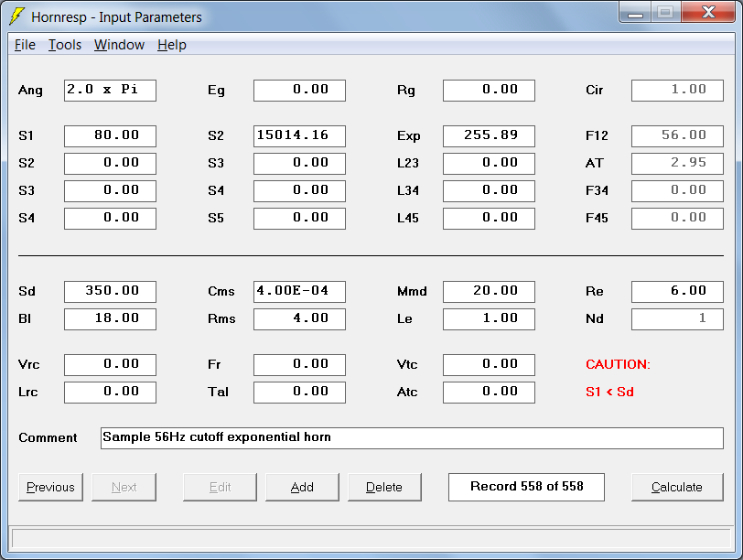Image resolution: width=743 pixels, height=560 pixels.
Task: Click the Comment label
Action: [48, 437]
